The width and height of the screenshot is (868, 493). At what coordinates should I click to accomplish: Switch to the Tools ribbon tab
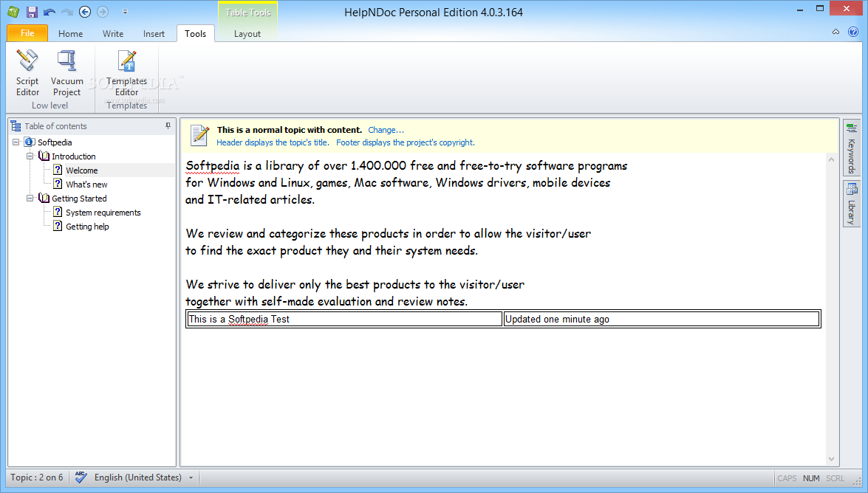point(196,34)
